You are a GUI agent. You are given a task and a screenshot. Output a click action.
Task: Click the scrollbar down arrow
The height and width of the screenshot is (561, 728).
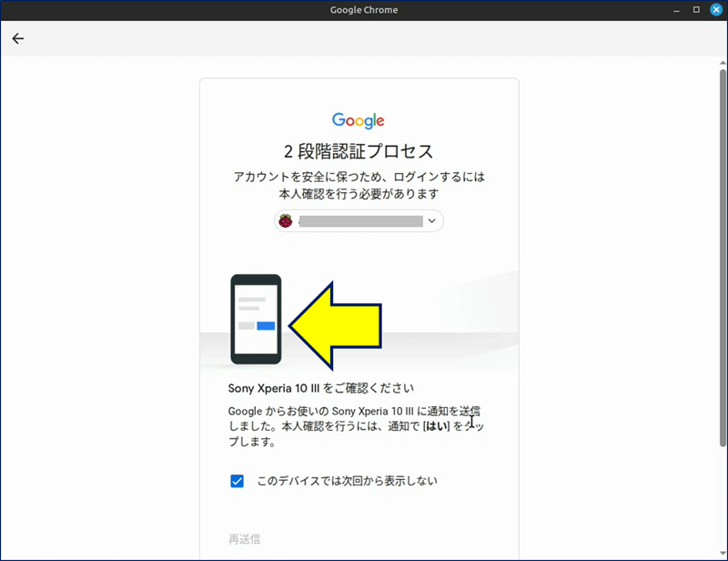723,553
